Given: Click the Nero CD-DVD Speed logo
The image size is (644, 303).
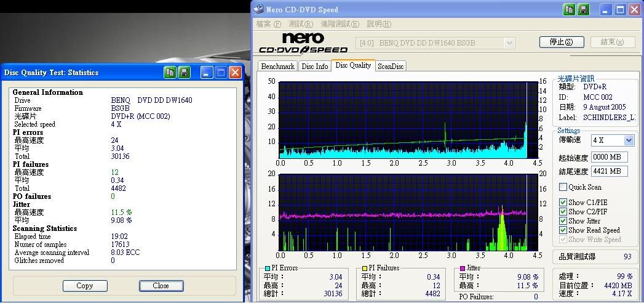Looking at the screenshot, I should (303, 43).
